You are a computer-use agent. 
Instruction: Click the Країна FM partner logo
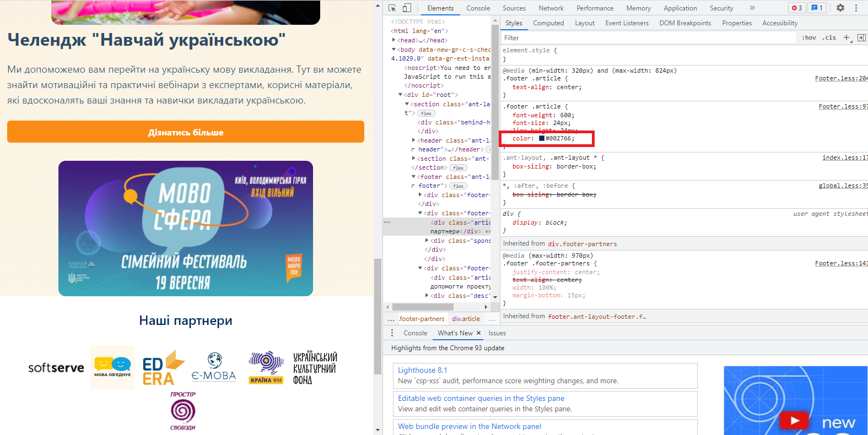(x=266, y=367)
